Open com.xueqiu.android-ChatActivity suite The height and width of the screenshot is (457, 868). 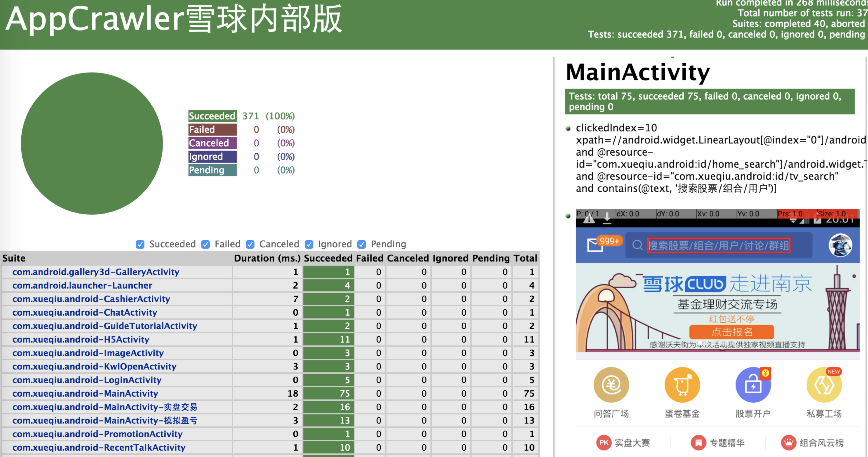click(x=85, y=312)
